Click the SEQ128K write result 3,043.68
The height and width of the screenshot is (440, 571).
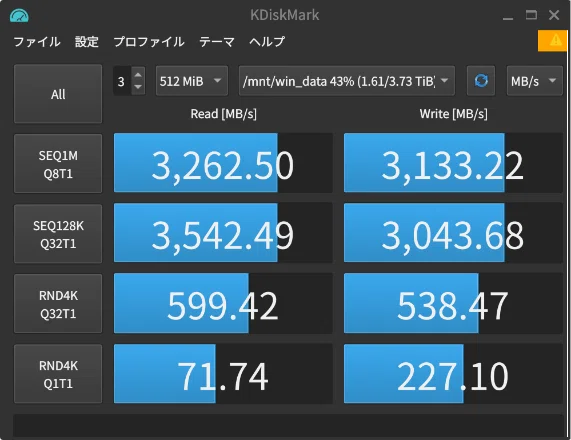(x=453, y=233)
